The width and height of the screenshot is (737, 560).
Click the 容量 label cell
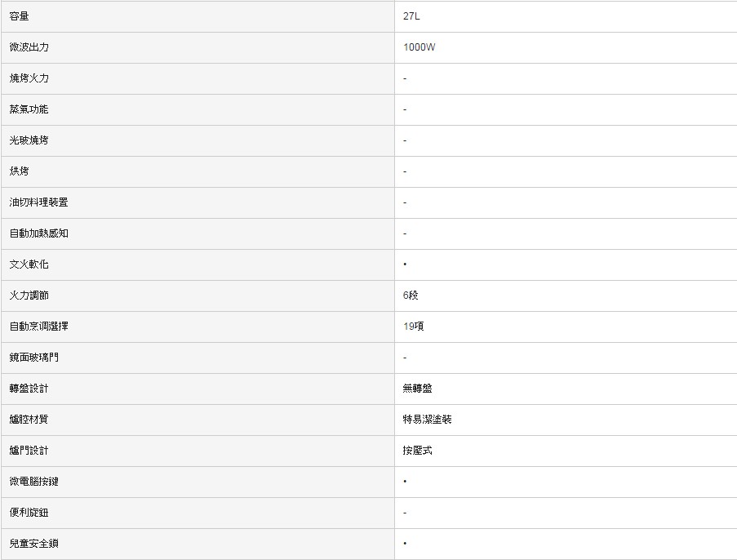coord(19,16)
